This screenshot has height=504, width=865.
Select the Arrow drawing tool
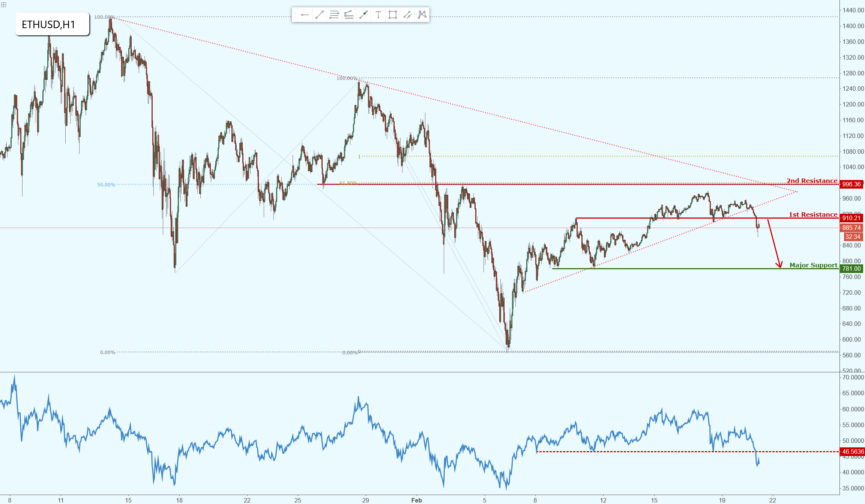(363, 15)
